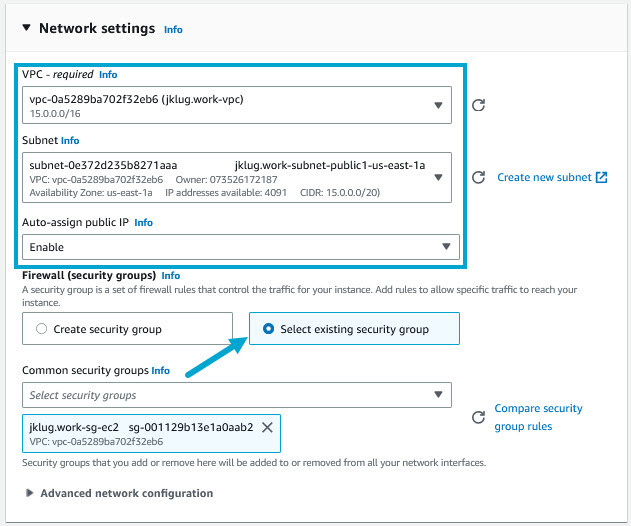
Task: Collapse the Network settings section
Action: click(27, 28)
